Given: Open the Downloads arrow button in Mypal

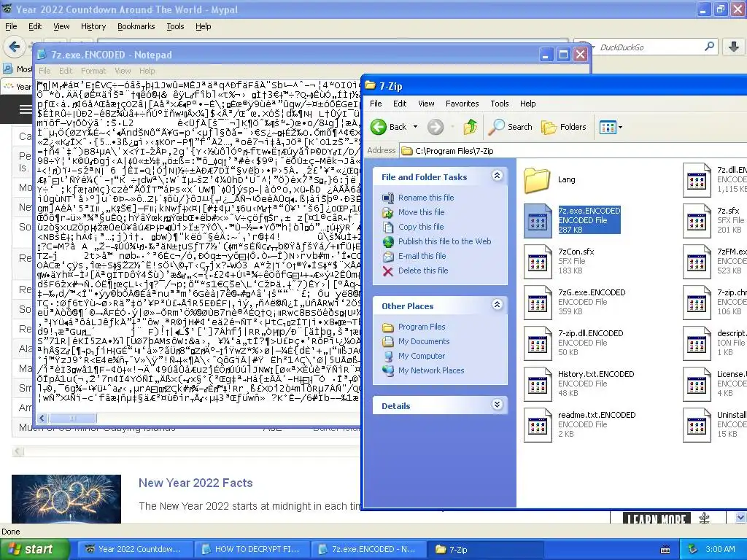Looking at the screenshot, I should tap(734, 47).
